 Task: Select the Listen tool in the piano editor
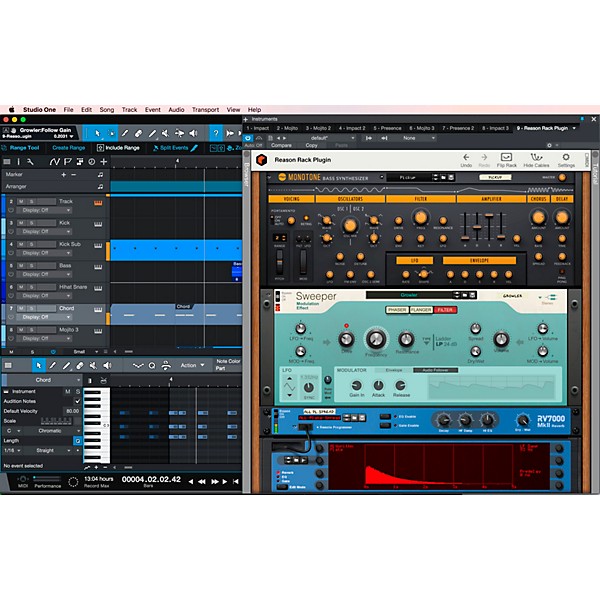point(107,366)
